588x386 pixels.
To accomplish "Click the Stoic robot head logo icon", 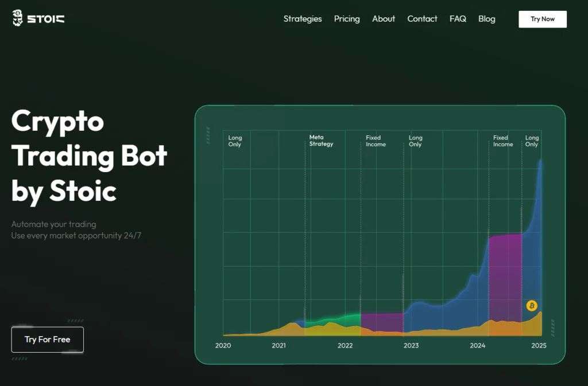I will [x=18, y=18].
